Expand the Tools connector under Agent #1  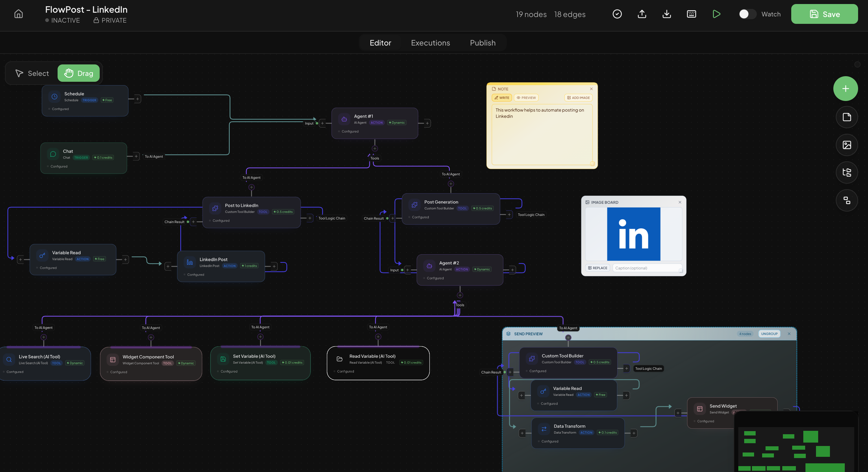[374, 148]
